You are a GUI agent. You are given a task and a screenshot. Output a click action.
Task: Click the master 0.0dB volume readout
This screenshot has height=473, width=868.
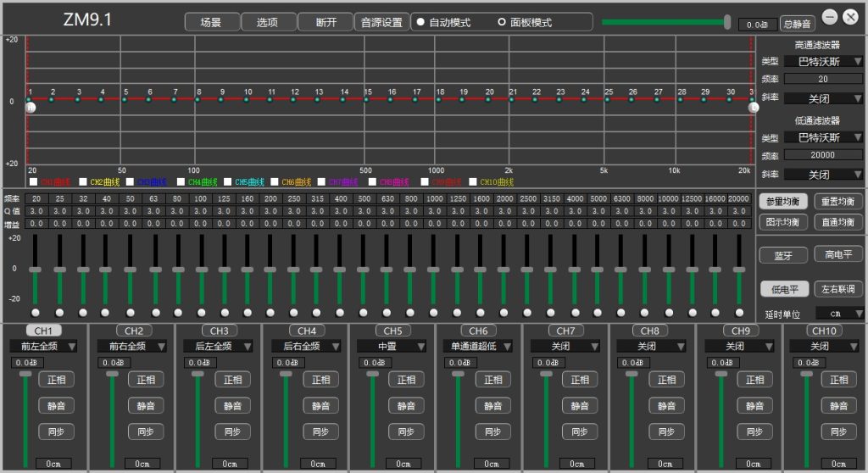[757, 25]
